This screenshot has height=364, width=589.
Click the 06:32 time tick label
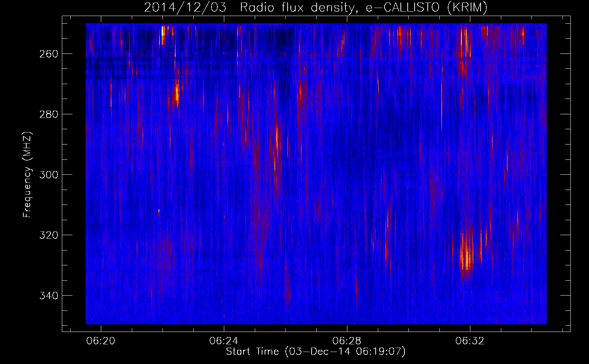[470, 341]
